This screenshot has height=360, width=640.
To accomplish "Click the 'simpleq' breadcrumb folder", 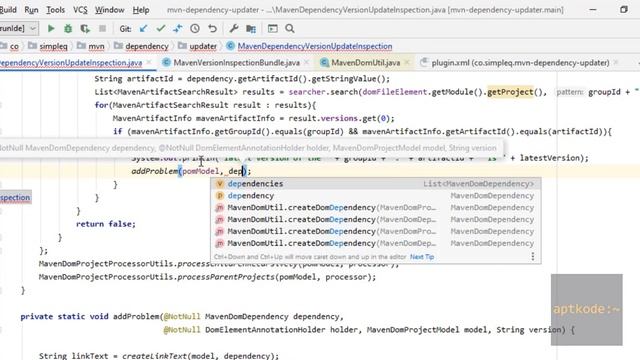I will tap(53, 46).
